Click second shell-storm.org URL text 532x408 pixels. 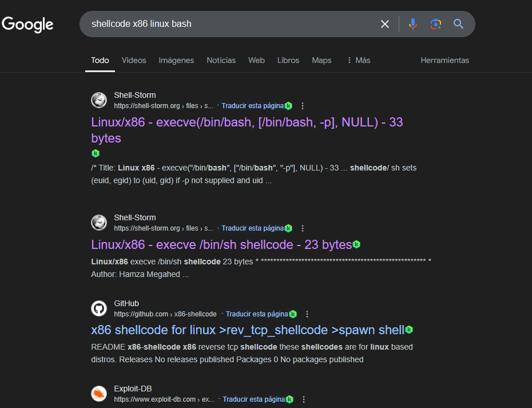coord(164,228)
